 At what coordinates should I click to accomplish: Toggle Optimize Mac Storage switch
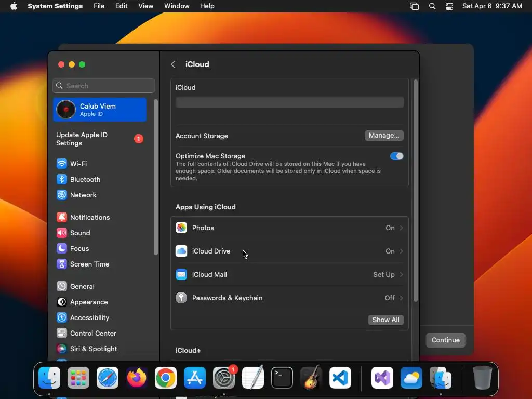(x=396, y=156)
